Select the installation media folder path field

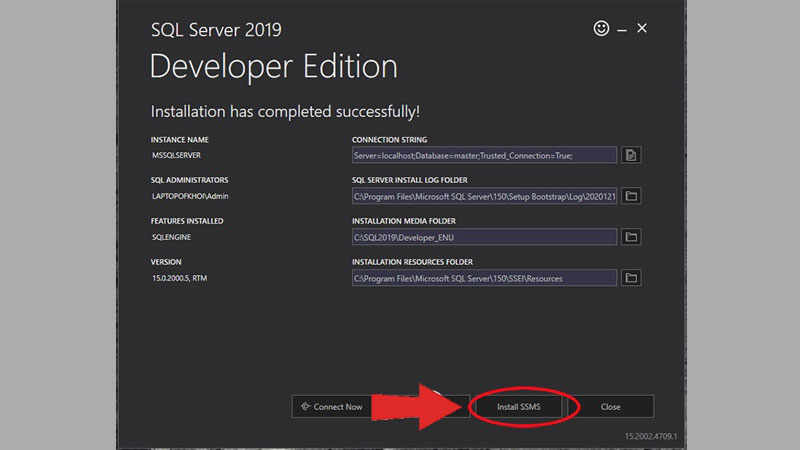pos(484,237)
